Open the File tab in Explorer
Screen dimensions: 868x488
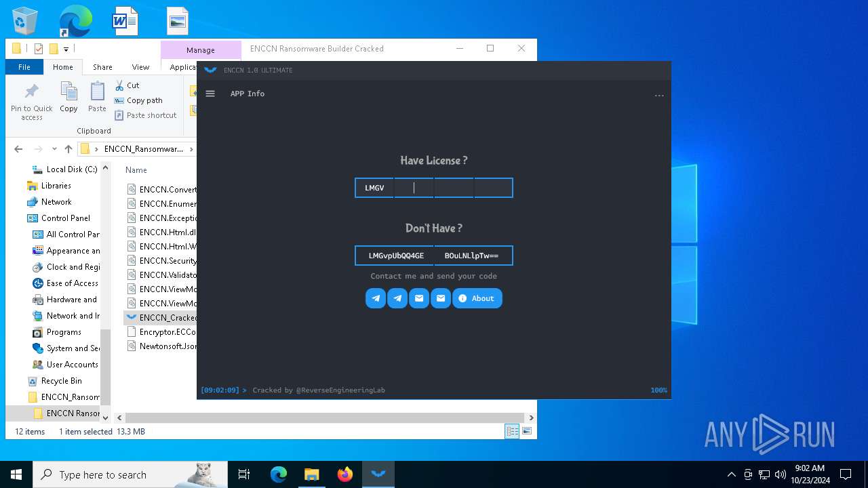pos(24,67)
